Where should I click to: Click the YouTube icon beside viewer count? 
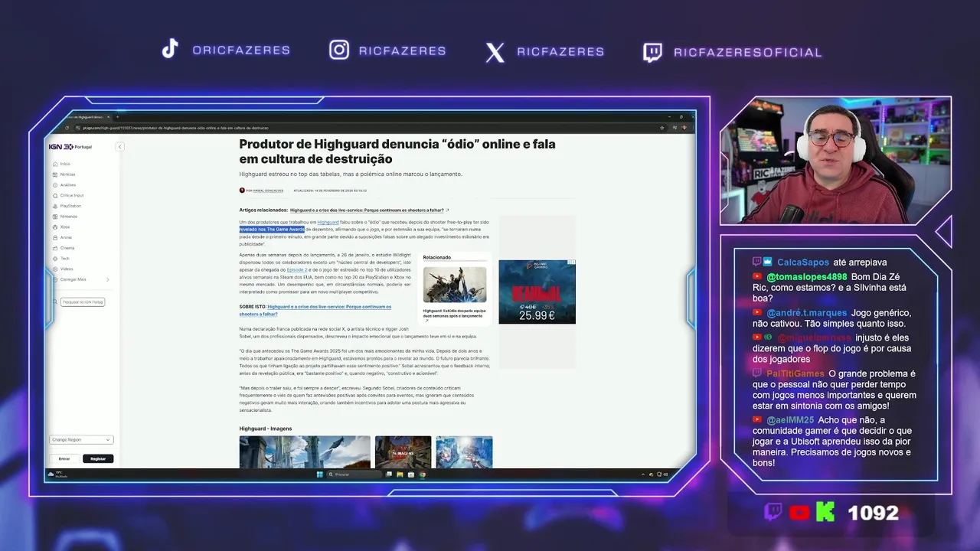pyautogui.click(x=799, y=513)
